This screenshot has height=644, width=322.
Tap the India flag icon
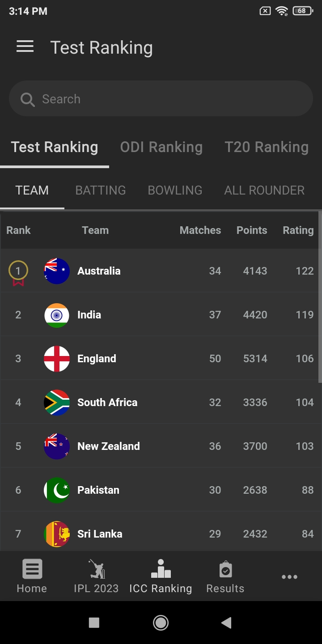tap(57, 315)
